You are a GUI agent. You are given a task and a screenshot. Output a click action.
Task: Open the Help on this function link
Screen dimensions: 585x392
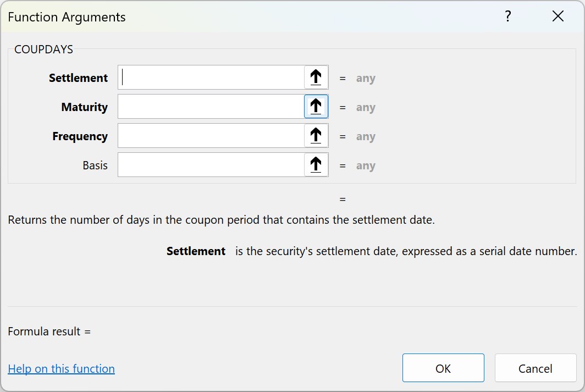click(61, 368)
